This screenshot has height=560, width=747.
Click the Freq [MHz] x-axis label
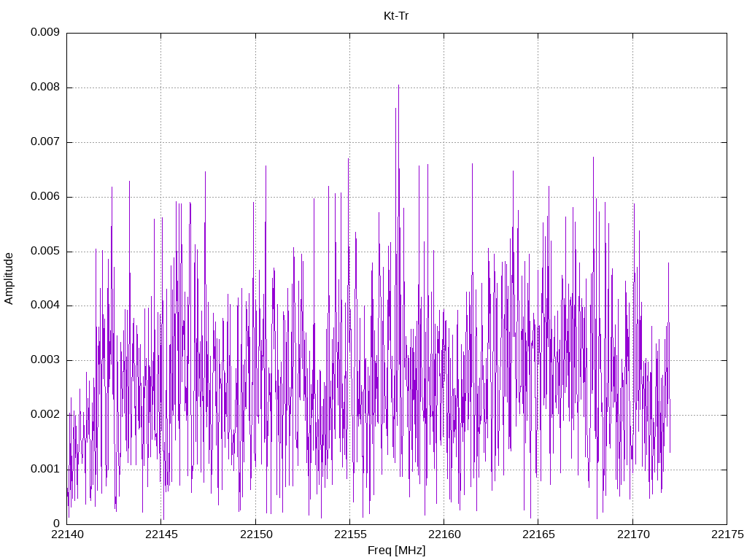pyautogui.click(x=396, y=550)
